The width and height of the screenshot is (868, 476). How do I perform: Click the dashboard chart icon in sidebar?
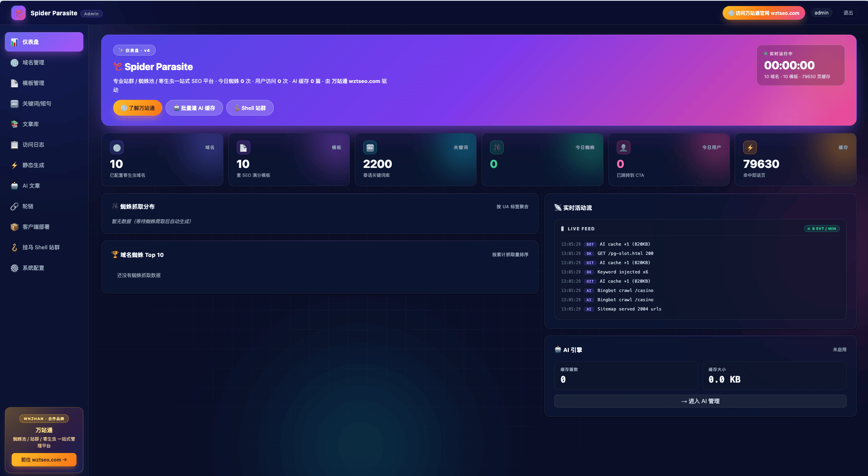(x=14, y=42)
